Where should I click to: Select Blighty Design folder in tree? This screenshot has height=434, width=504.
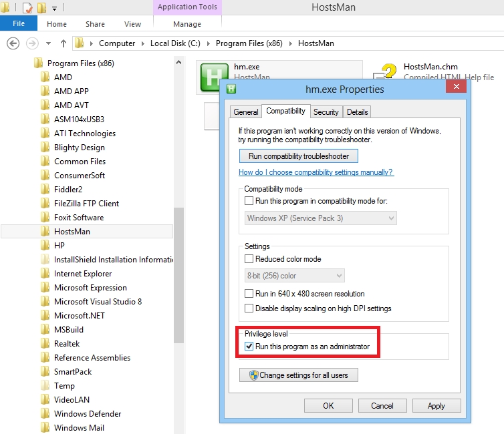click(80, 148)
